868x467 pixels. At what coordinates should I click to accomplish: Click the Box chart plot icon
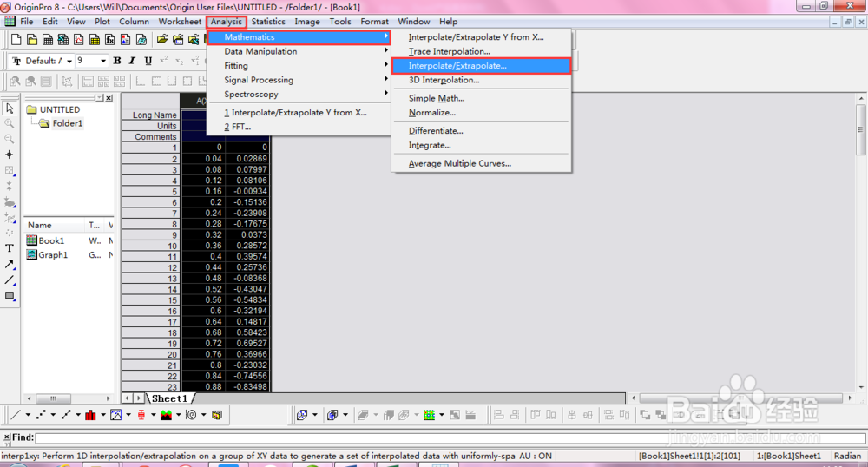click(141, 414)
